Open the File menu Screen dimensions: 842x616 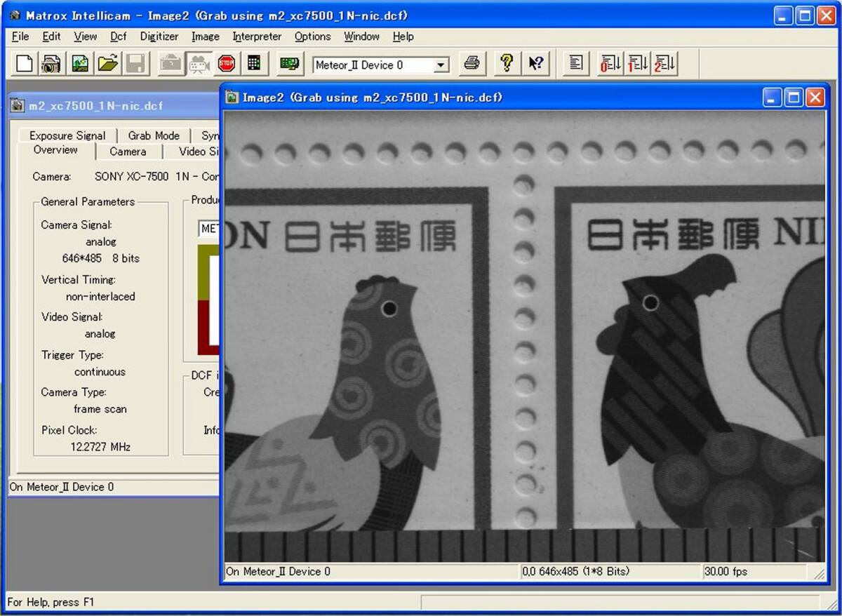click(20, 36)
